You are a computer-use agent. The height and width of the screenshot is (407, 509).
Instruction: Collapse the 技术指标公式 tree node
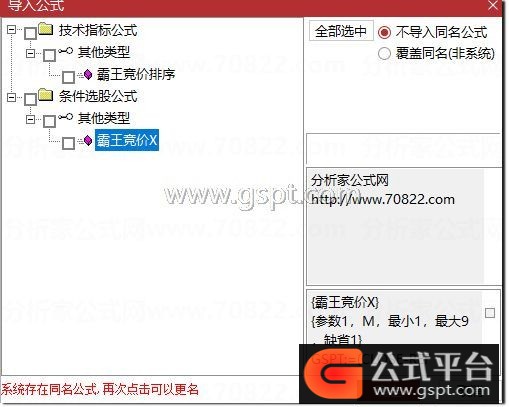11,29
